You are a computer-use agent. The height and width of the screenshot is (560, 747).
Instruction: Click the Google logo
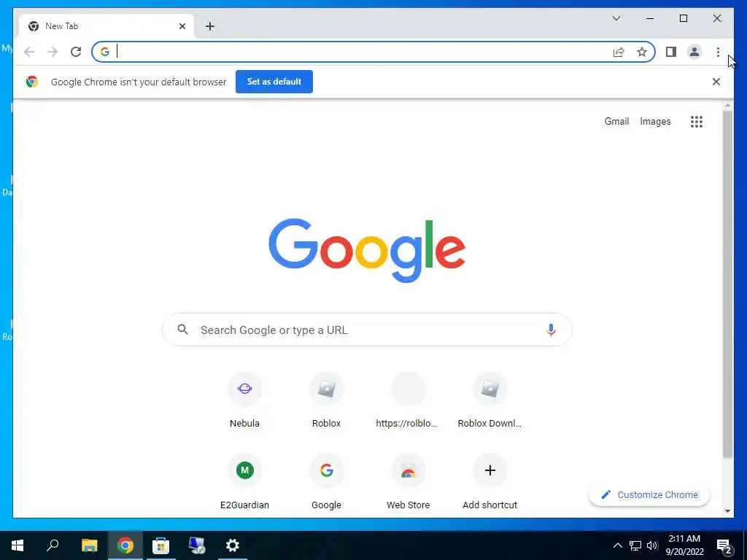(x=367, y=250)
